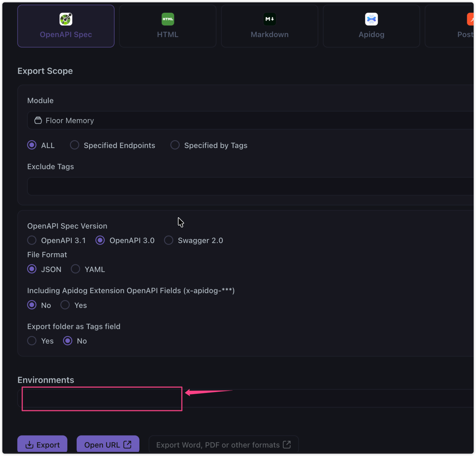Select OpenAPI 3.1 version radio
The height and width of the screenshot is (456, 476).
tap(32, 240)
